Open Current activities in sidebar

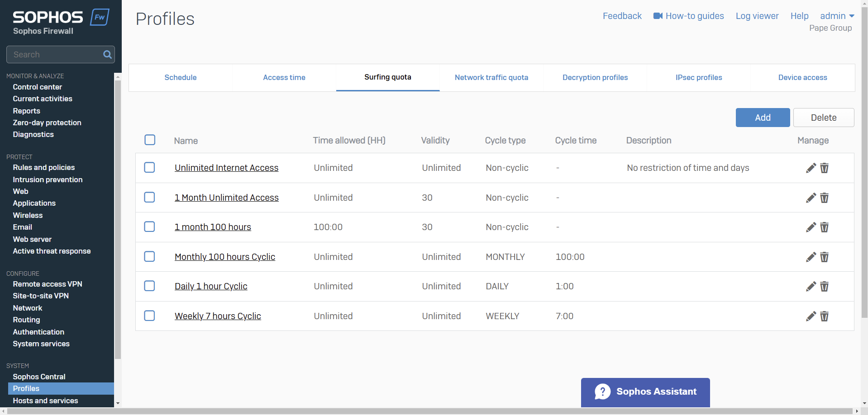pos(43,99)
